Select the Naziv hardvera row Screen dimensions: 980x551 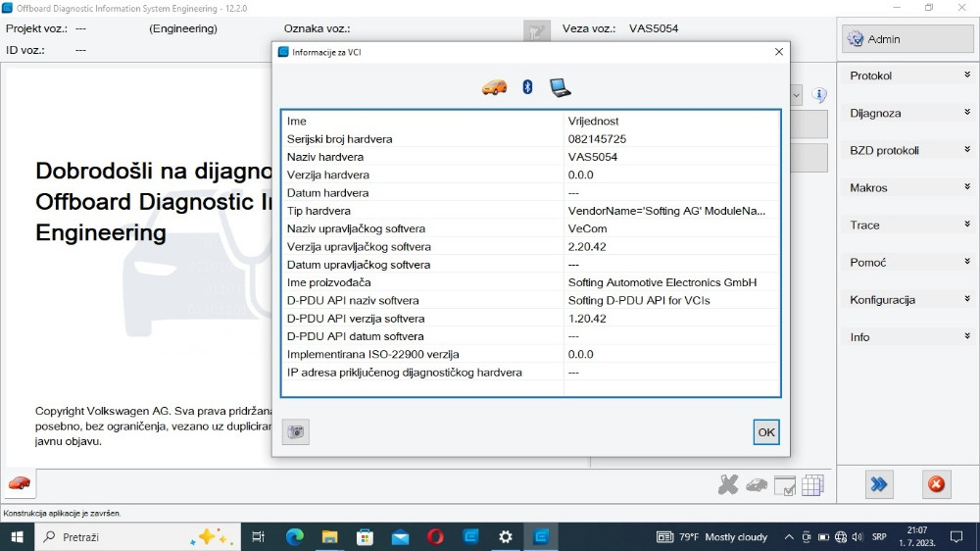pos(530,157)
